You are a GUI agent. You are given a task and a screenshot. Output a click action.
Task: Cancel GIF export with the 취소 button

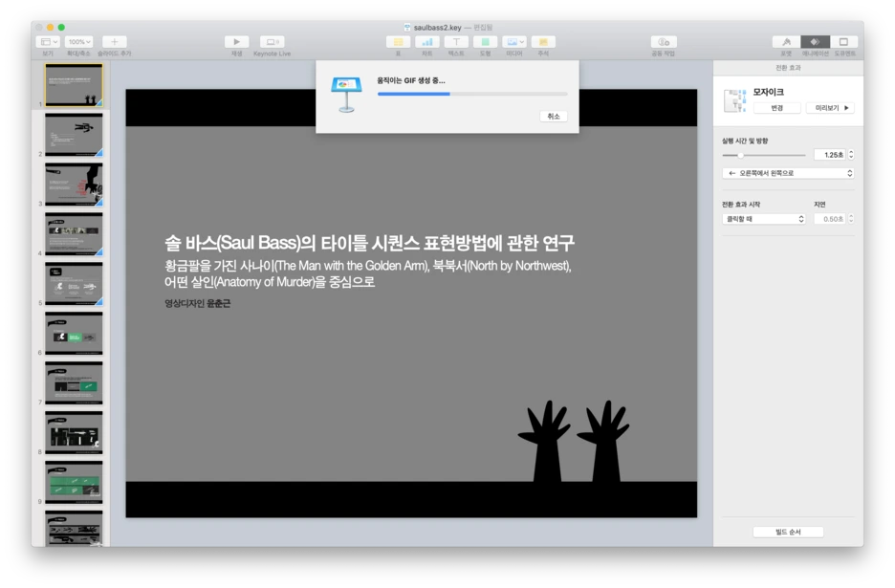(553, 115)
